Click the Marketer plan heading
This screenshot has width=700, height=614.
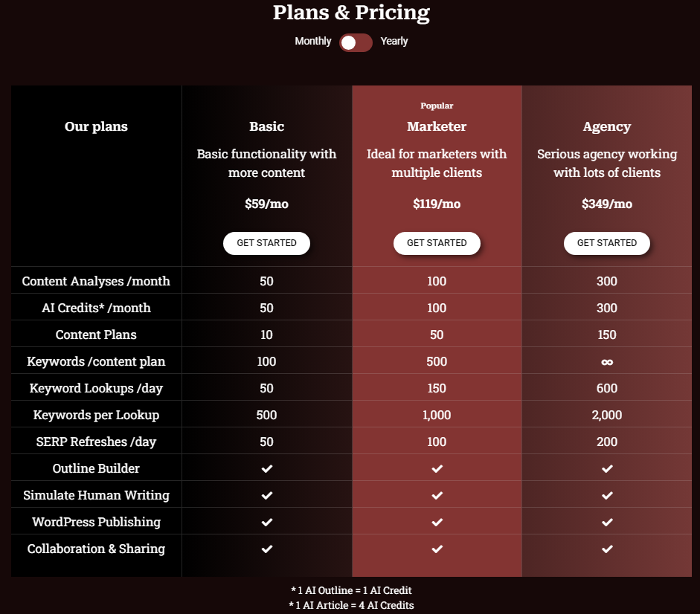click(437, 126)
